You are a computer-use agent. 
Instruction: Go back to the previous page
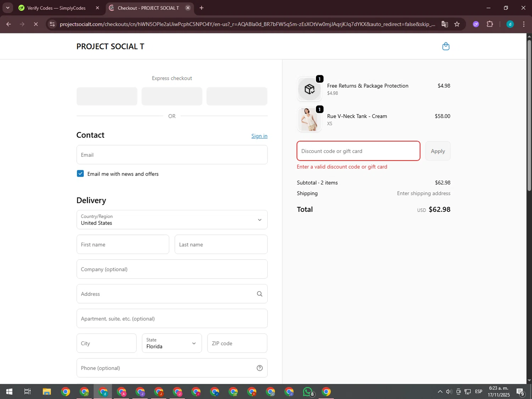9,24
